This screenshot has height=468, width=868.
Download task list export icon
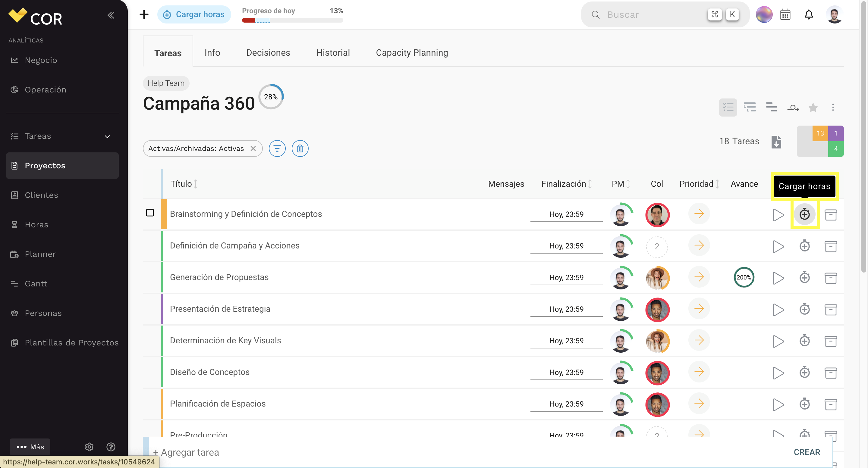pos(776,142)
